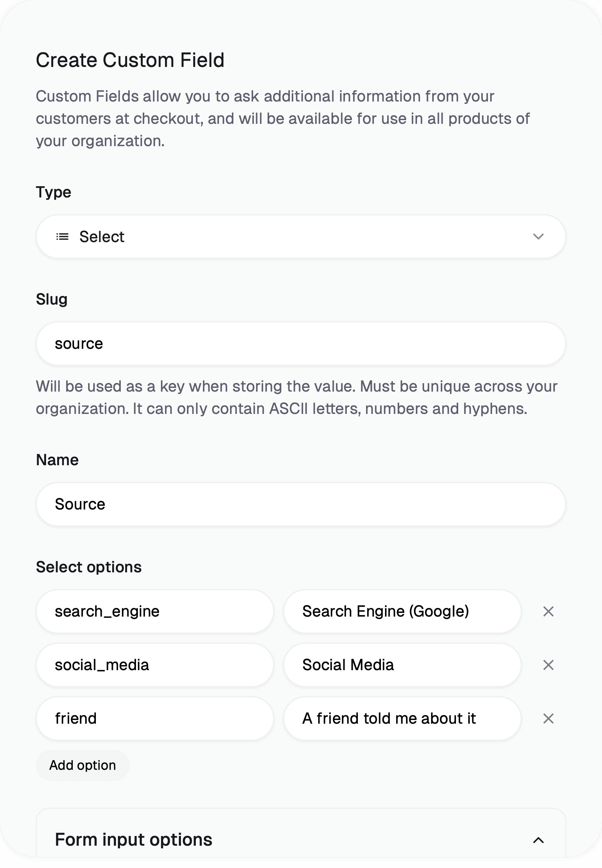Click the social_media option value field
This screenshot has height=868, width=602.
pyautogui.click(x=155, y=665)
